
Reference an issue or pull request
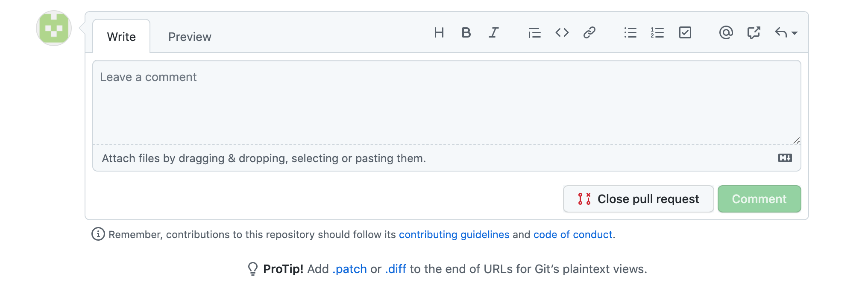pos(754,33)
